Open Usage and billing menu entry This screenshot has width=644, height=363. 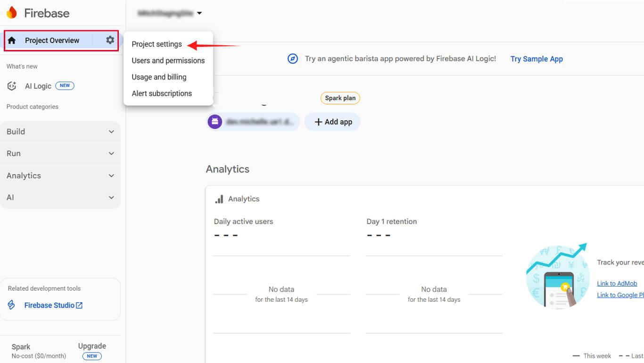159,77
